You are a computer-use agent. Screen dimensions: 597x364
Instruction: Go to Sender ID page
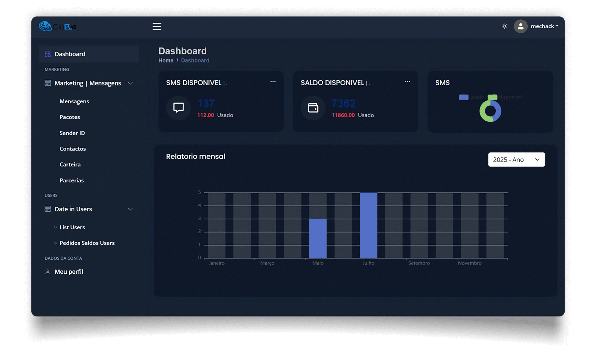click(72, 133)
